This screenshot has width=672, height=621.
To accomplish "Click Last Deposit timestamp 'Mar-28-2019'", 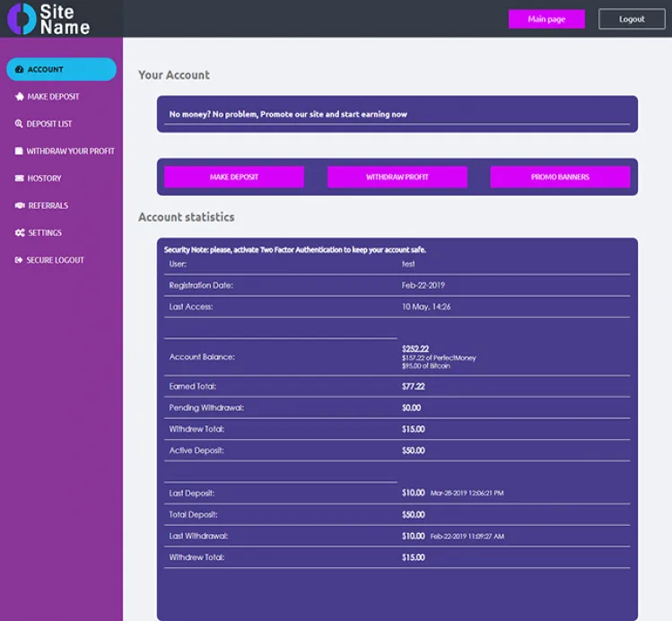I will (x=467, y=494).
